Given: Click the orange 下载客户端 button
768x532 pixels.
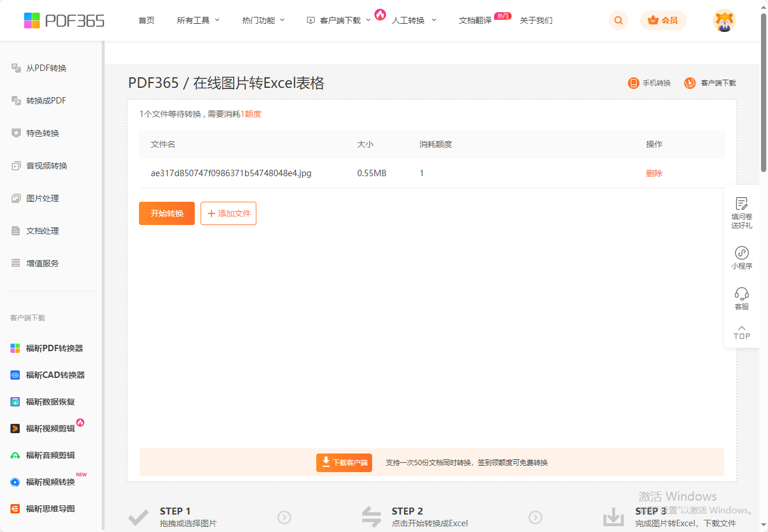Looking at the screenshot, I should coord(344,463).
